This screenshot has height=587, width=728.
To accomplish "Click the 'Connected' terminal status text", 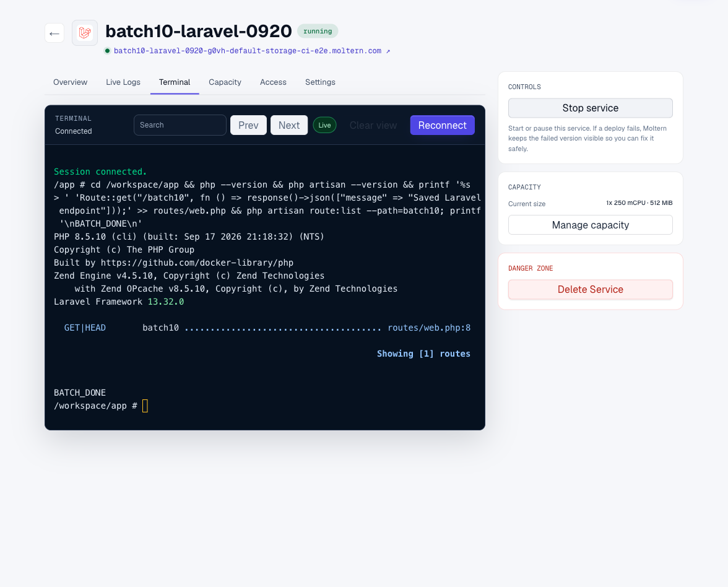I will coord(73,131).
